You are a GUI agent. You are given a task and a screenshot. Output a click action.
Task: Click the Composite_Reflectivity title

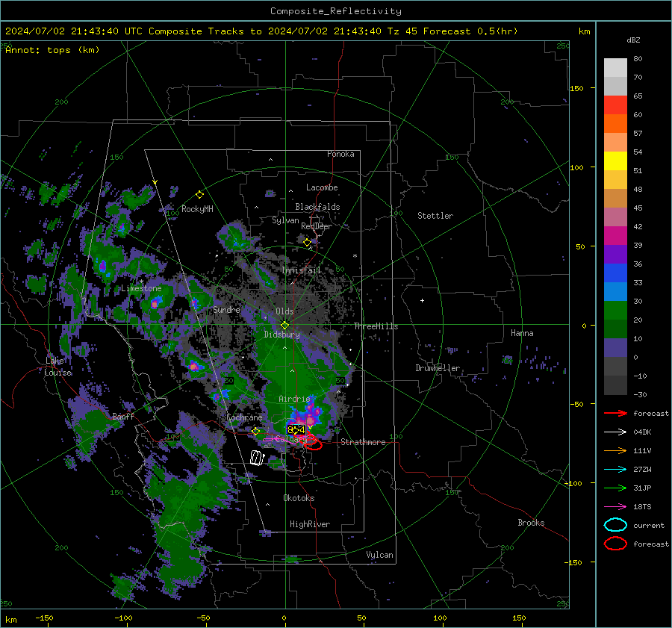pyautogui.click(x=336, y=11)
